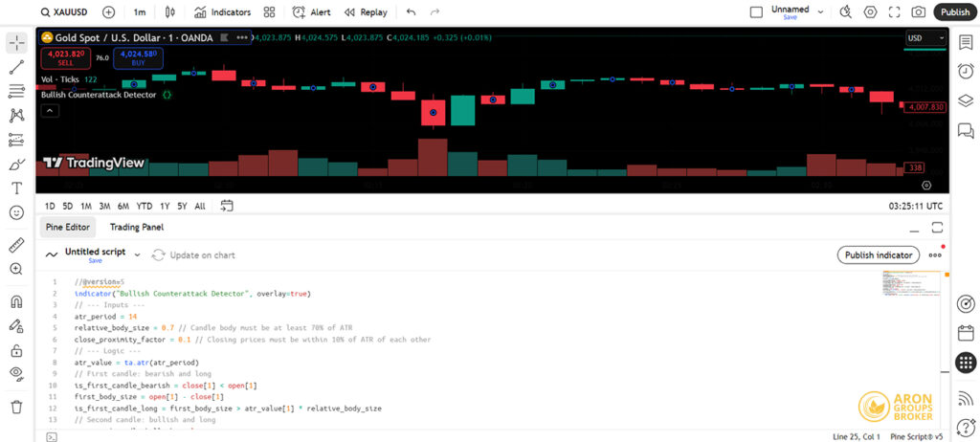
Task: Switch to the Trading Panel tab
Action: (x=136, y=228)
